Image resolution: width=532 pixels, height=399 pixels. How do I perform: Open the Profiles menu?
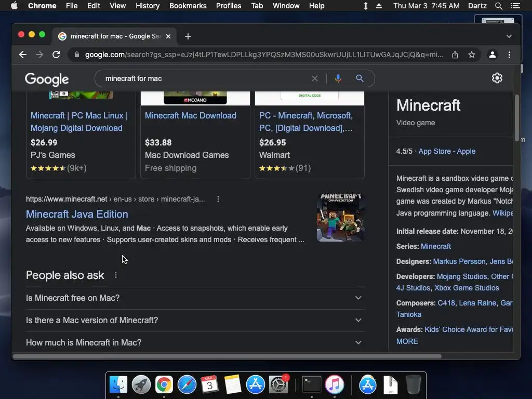229,6
